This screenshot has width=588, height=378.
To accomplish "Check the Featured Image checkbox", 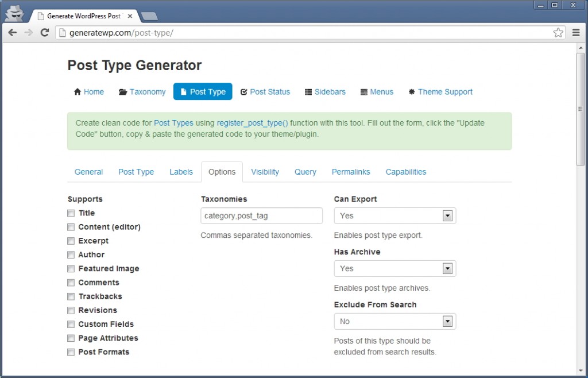I will click(x=71, y=269).
